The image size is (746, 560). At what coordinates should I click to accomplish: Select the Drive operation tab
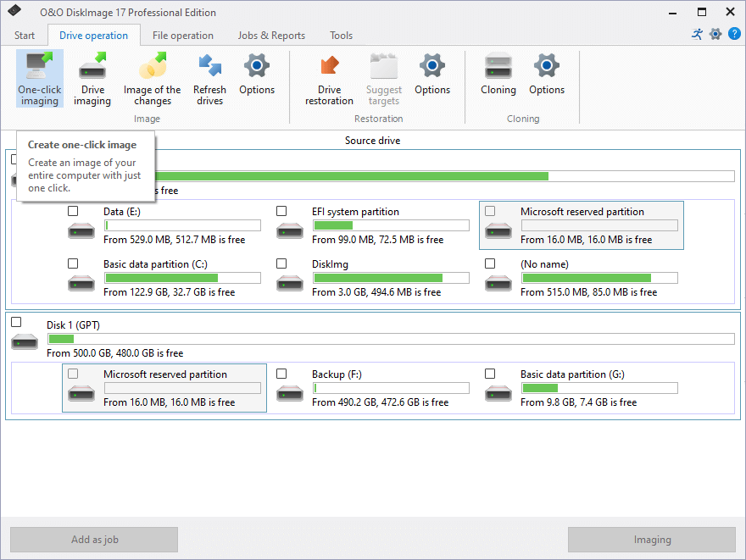point(94,36)
